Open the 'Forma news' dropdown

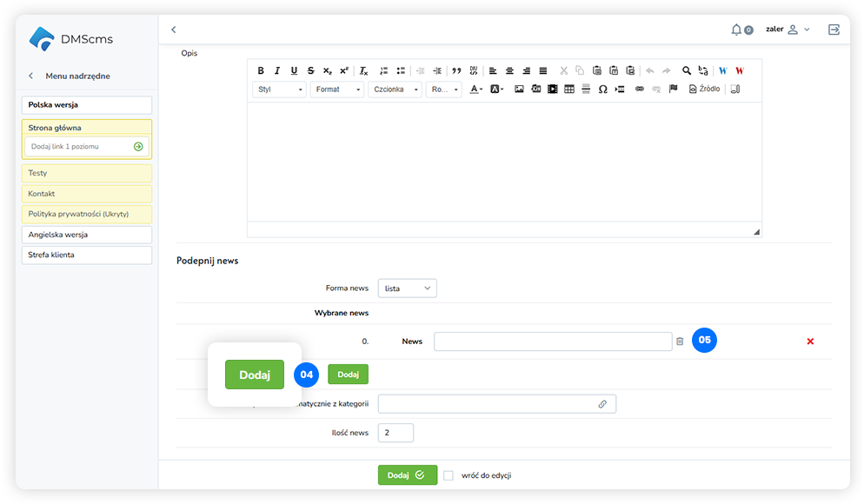coord(408,288)
